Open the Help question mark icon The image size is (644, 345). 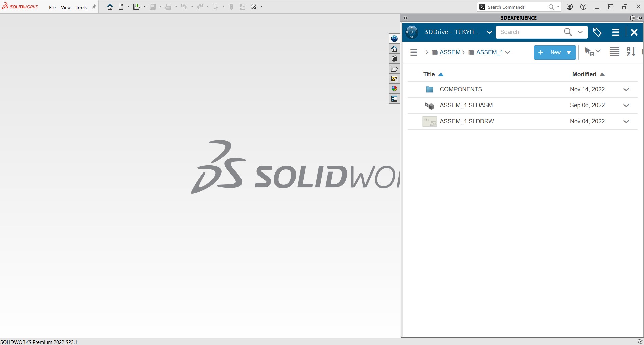[583, 7]
